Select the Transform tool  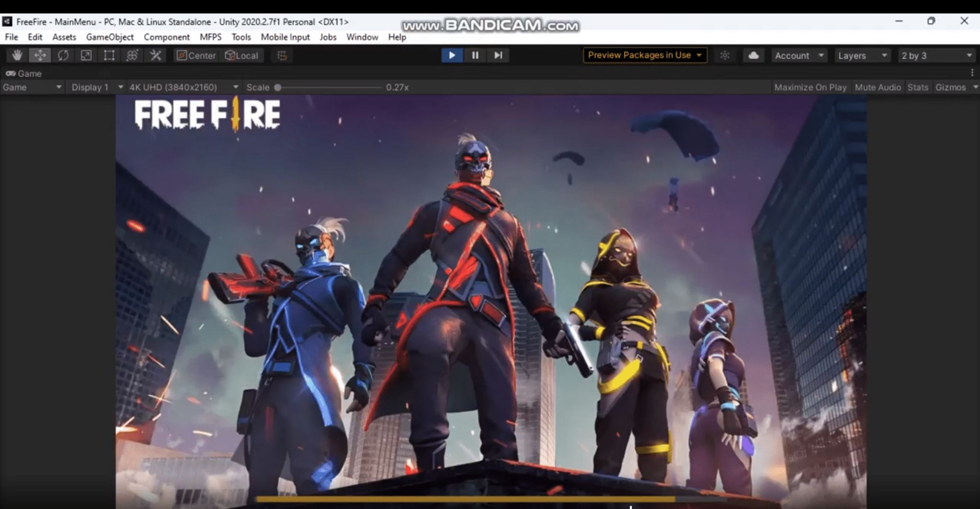coord(132,56)
